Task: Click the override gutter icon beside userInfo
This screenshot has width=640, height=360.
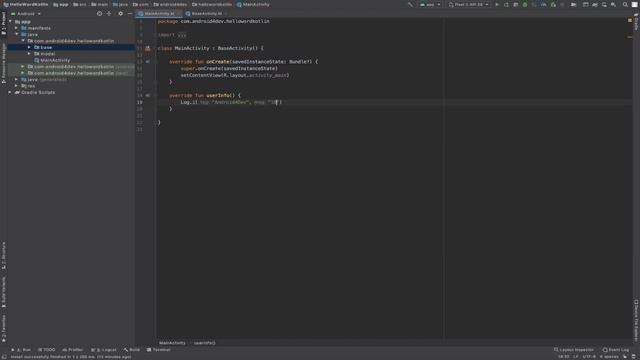Action: point(148,96)
